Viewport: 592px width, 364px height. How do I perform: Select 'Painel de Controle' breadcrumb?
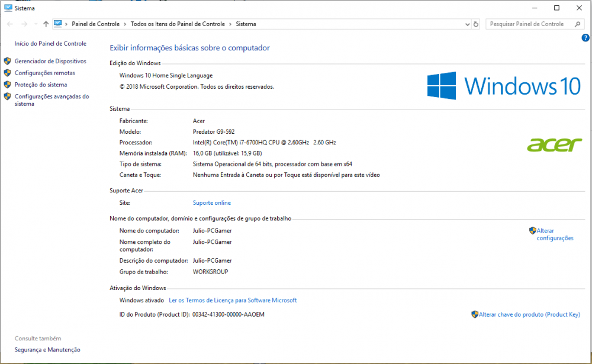(x=95, y=24)
